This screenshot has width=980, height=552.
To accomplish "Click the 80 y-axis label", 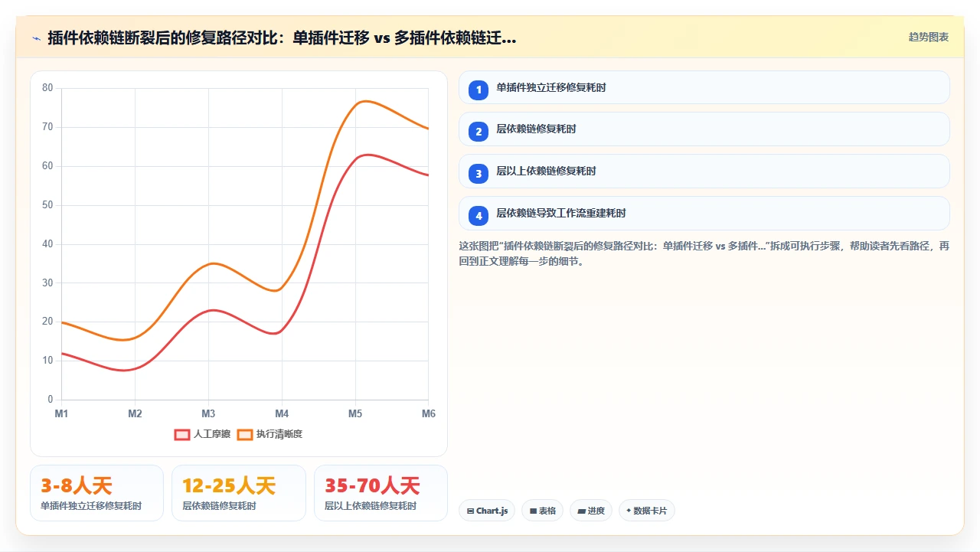I will [47, 88].
